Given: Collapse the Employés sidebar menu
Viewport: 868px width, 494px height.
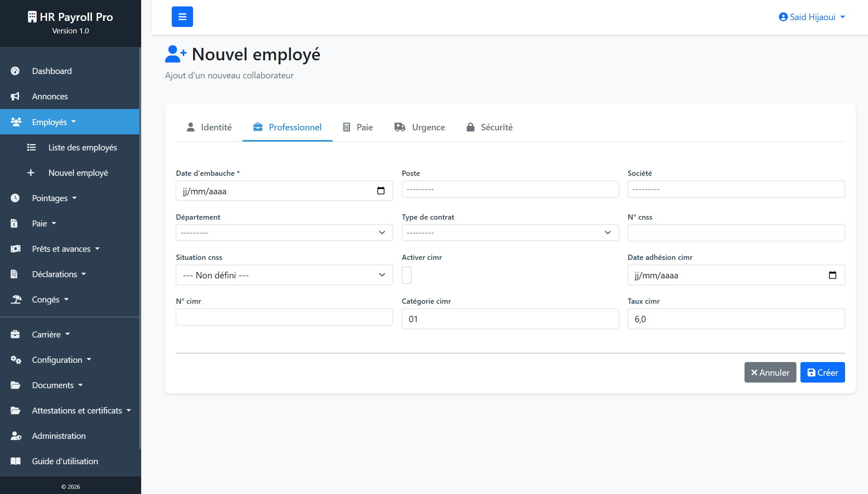Looking at the screenshot, I should [x=70, y=122].
